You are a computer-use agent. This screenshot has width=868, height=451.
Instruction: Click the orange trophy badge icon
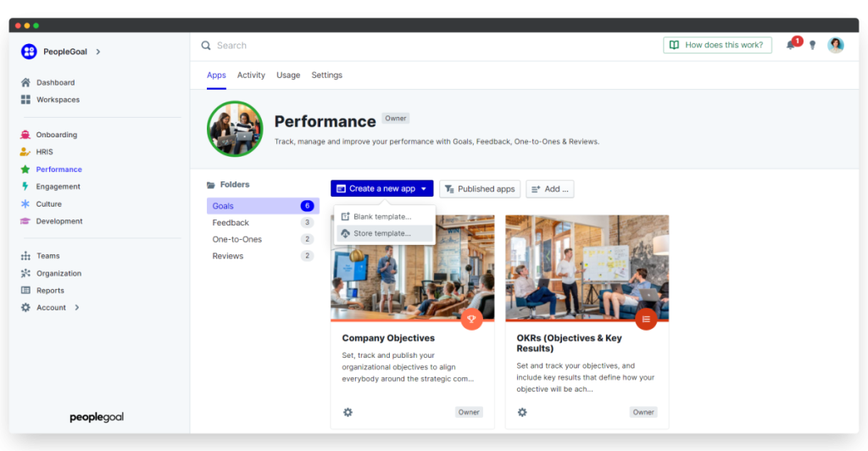tap(471, 319)
